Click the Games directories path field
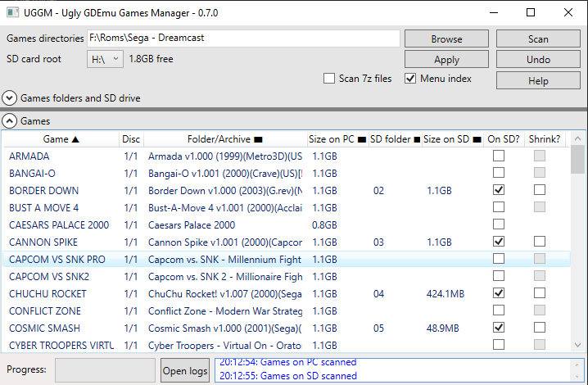The height and width of the screenshot is (385, 588). (x=243, y=38)
